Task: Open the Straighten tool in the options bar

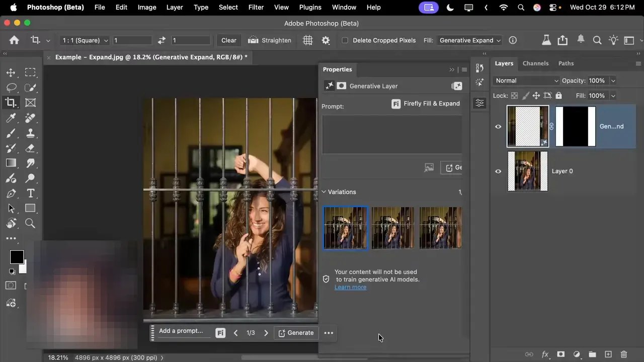Action: pos(270,40)
